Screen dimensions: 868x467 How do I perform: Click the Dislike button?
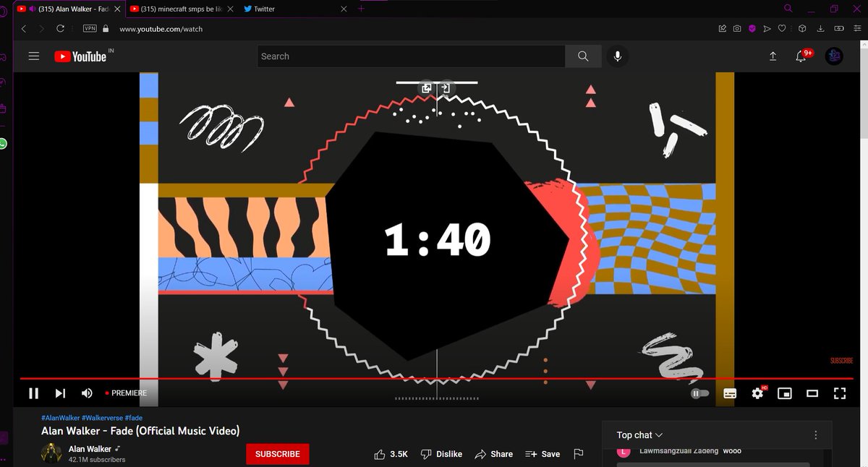pos(441,454)
